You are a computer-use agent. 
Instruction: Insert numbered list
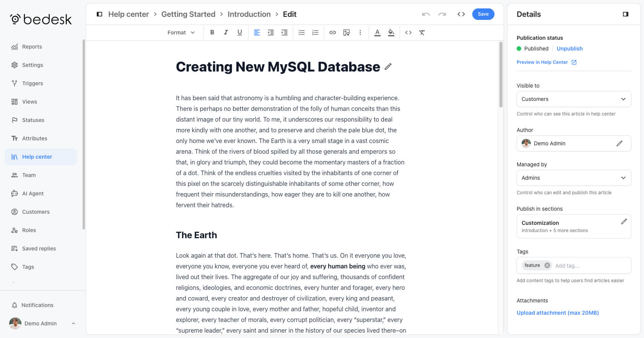pyautogui.click(x=315, y=32)
